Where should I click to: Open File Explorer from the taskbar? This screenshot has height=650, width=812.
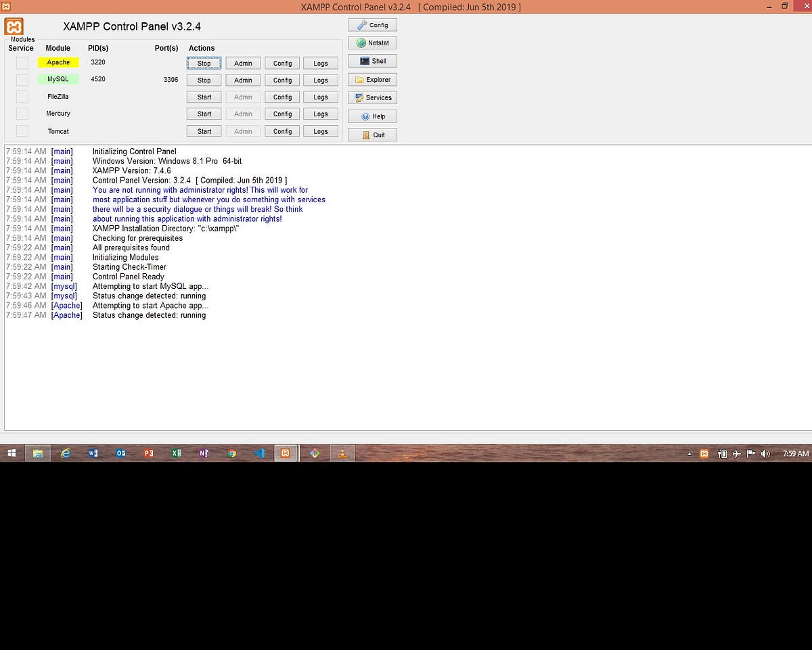tap(38, 453)
